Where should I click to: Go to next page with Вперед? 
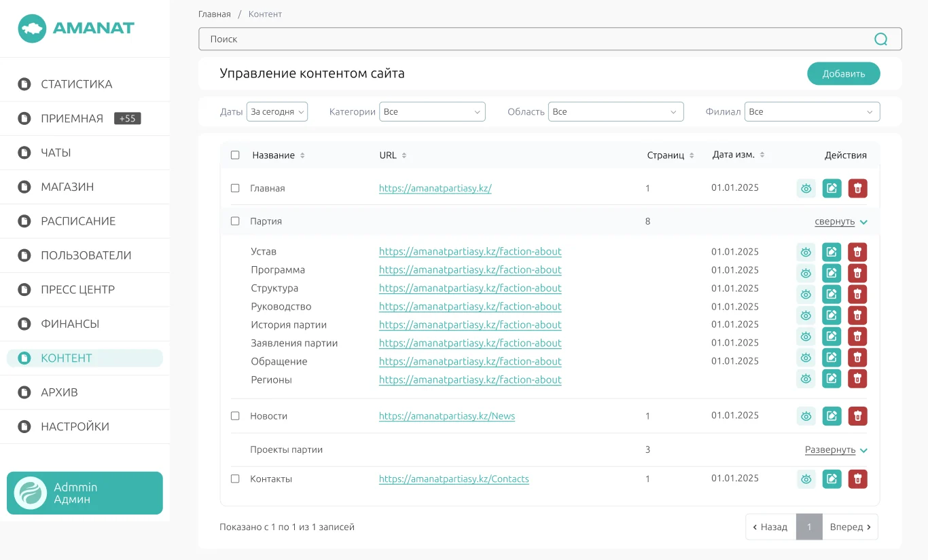click(850, 527)
